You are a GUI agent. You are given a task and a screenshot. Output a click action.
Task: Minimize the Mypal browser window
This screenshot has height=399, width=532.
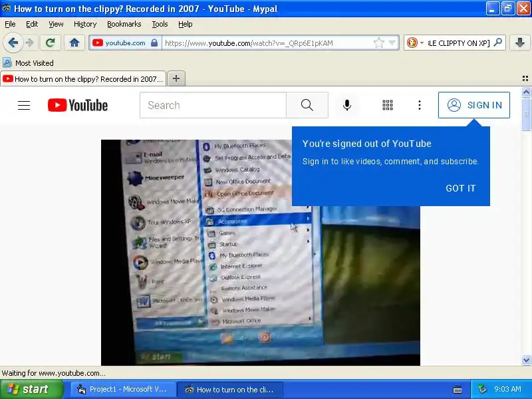[493, 9]
